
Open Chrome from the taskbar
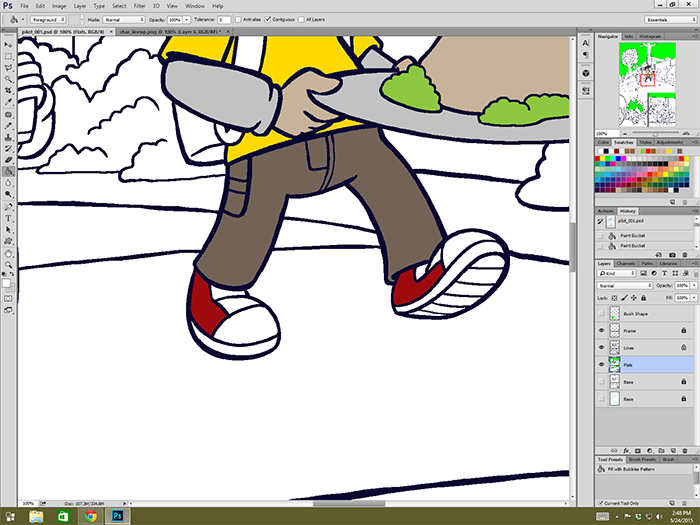[x=90, y=517]
